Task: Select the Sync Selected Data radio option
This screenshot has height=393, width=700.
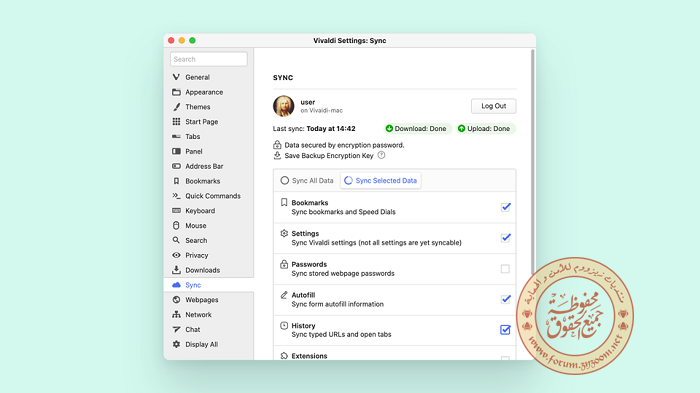Action: [380, 180]
